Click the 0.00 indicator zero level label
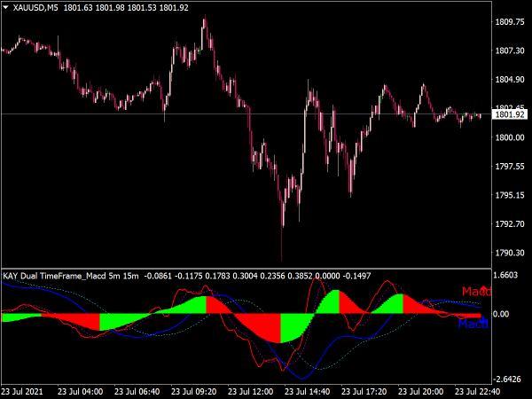The image size is (532, 399). click(501, 314)
